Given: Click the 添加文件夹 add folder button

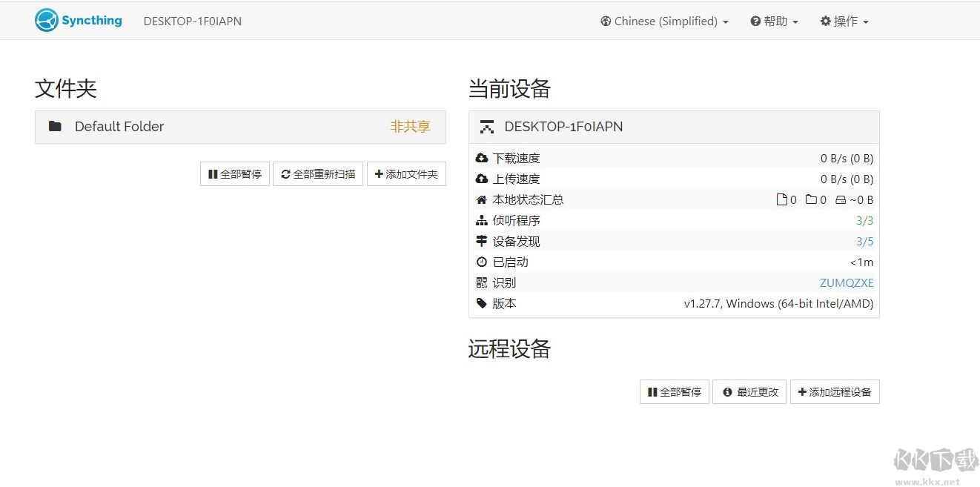Looking at the screenshot, I should [x=406, y=173].
